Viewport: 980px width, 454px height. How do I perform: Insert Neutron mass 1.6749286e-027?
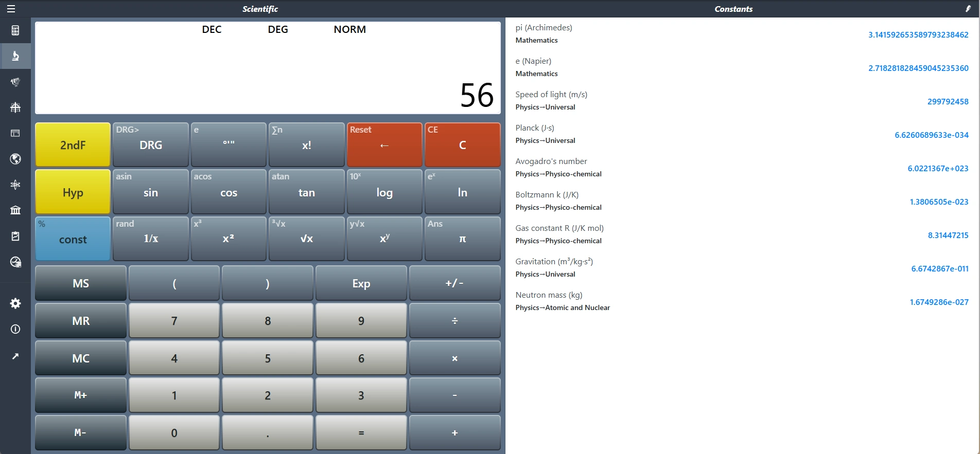[939, 302]
